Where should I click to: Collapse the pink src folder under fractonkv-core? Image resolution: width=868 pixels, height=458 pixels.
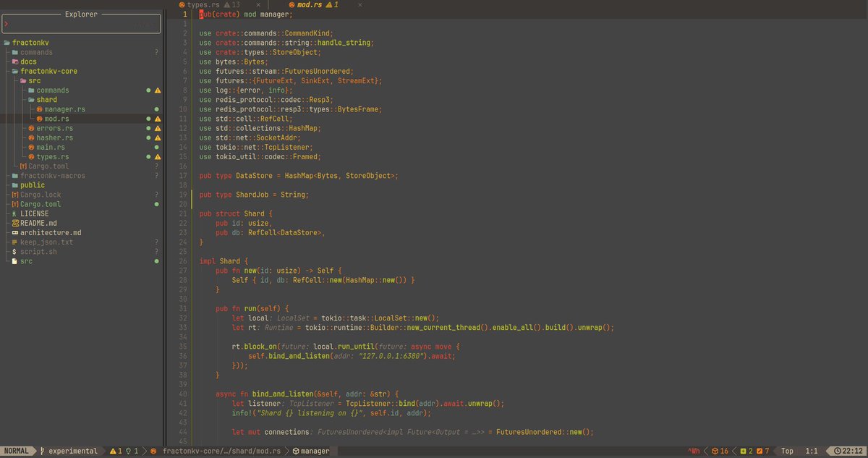(35, 81)
